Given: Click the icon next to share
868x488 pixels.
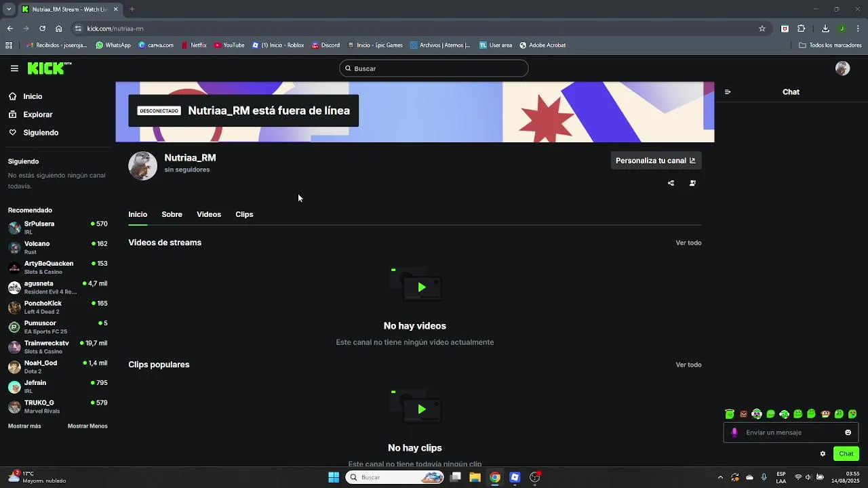Looking at the screenshot, I should 692,183.
